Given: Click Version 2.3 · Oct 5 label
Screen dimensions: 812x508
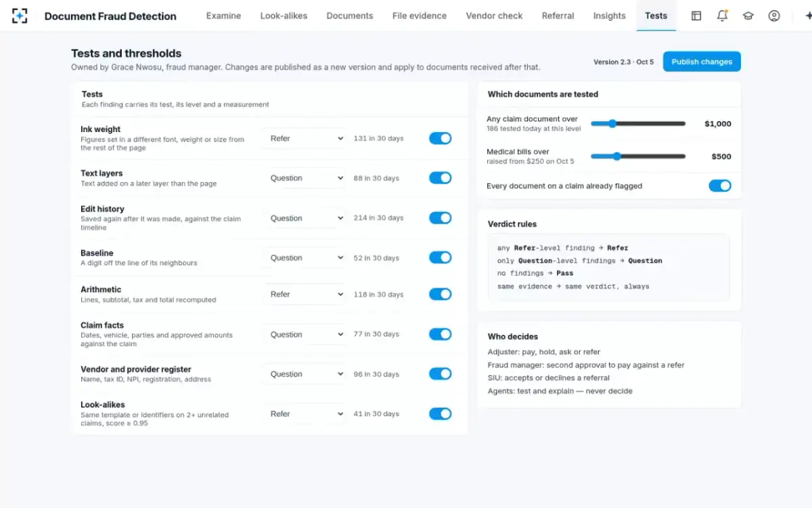Looking at the screenshot, I should (624, 62).
